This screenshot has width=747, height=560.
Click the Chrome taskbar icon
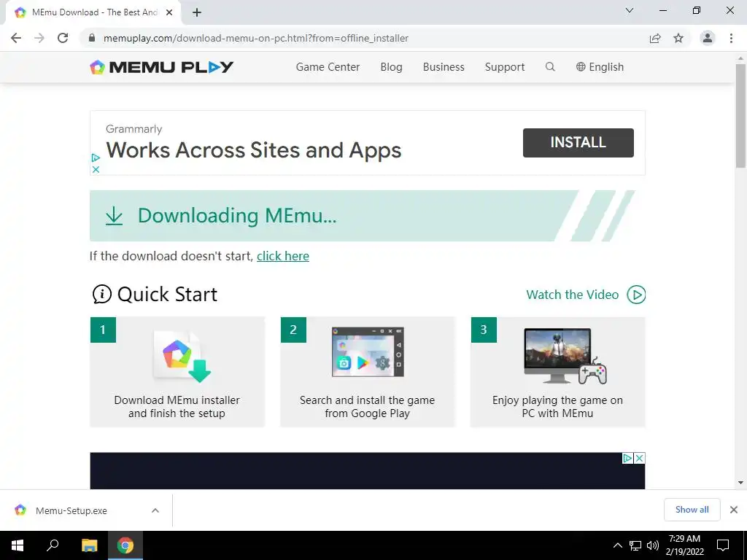pyautogui.click(x=125, y=545)
